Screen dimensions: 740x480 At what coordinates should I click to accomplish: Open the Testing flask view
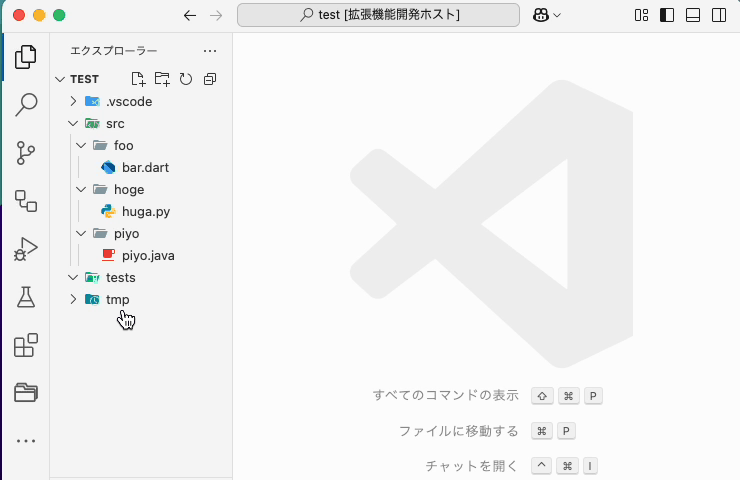pyautogui.click(x=25, y=297)
